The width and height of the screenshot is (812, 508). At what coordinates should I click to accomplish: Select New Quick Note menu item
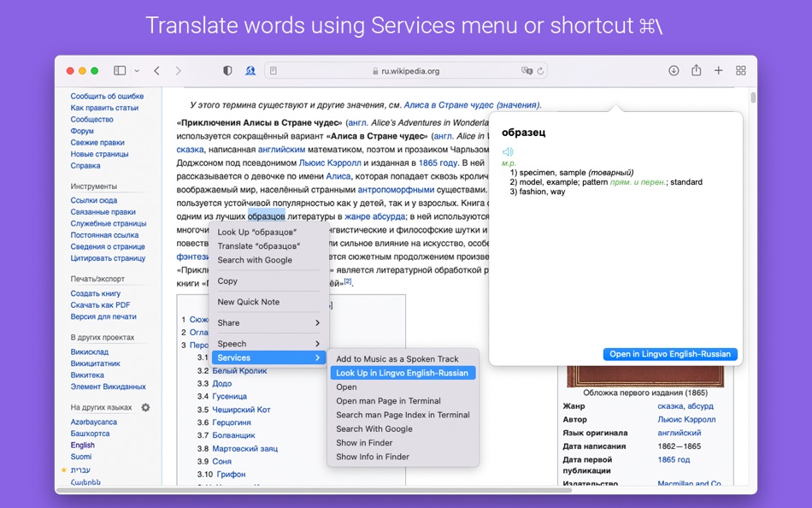[268, 302]
